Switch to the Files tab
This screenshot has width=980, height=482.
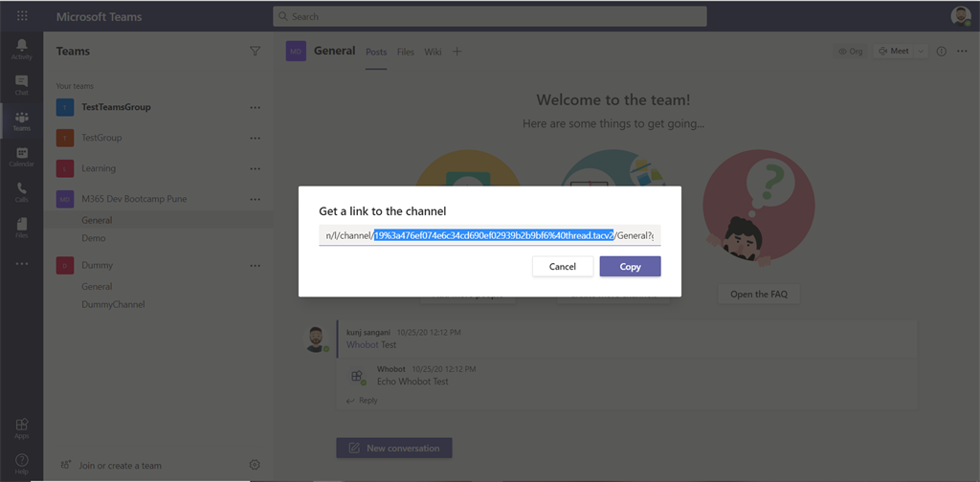point(406,52)
